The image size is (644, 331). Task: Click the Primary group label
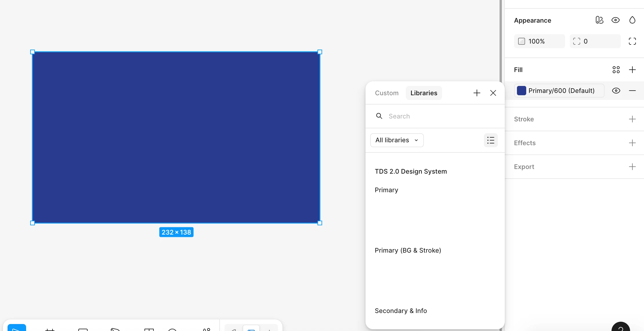coord(386,190)
